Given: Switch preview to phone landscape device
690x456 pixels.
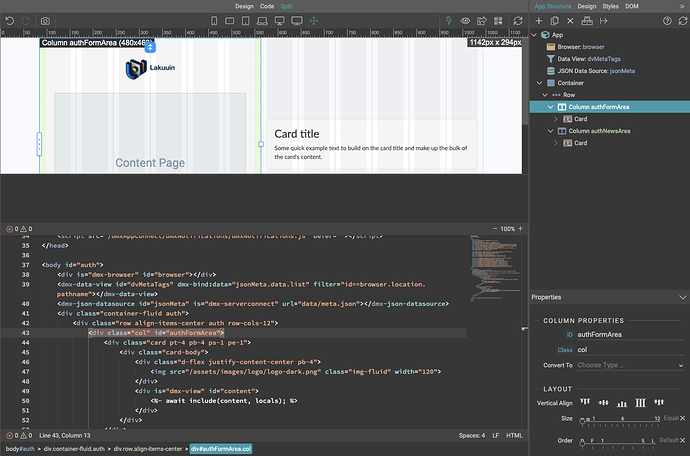Looking at the screenshot, I should coord(229,21).
